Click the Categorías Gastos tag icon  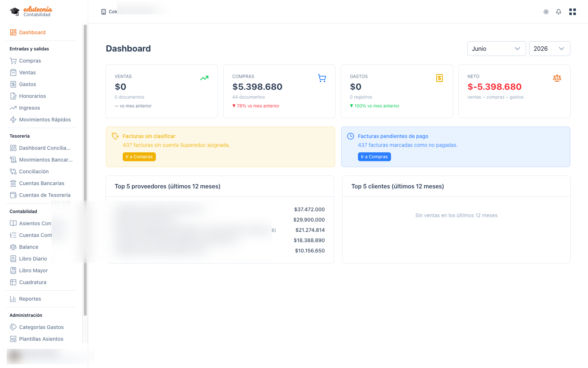tap(13, 327)
